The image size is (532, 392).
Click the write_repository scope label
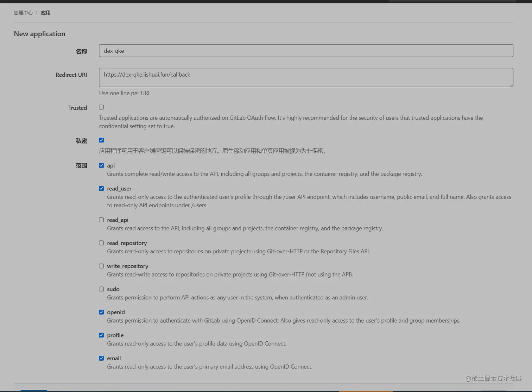pyautogui.click(x=127, y=266)
